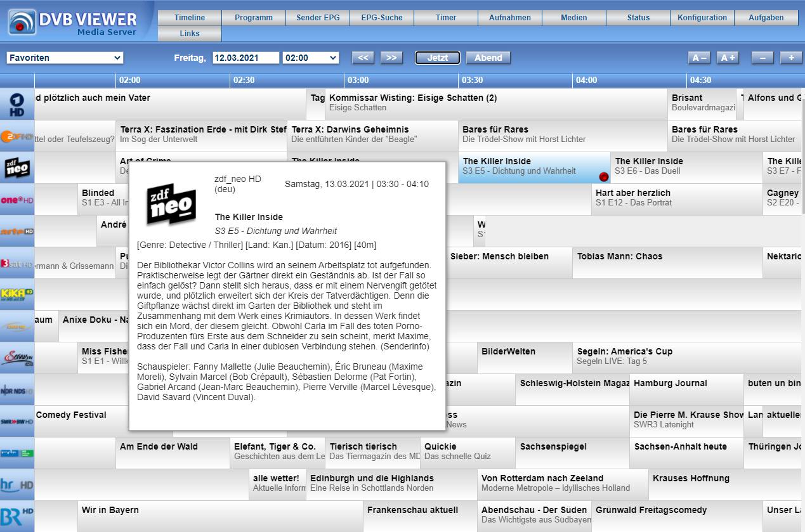
Task: Click the ZDF HD channel logo
Action: (x=16, y=136)
